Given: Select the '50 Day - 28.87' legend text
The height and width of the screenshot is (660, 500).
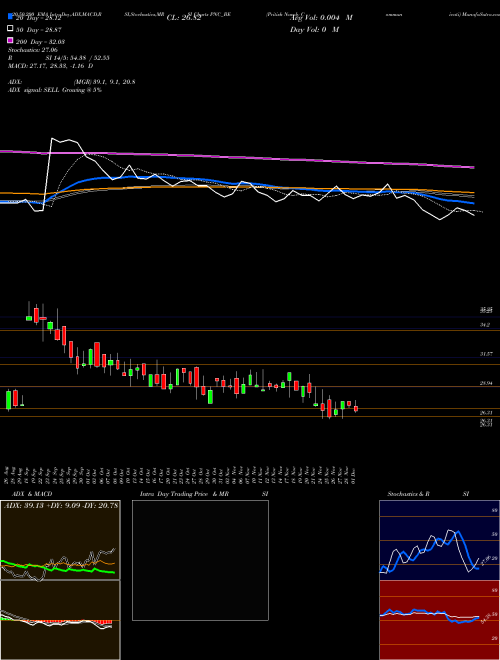Looking at the screenshot, I should [x=38, y=30].
